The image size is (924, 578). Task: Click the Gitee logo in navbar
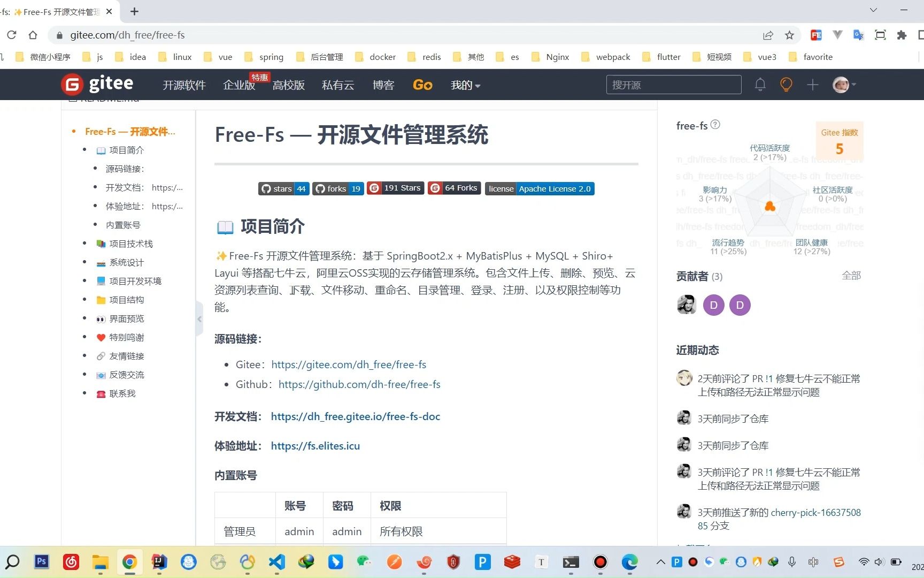tap(97, 84)
